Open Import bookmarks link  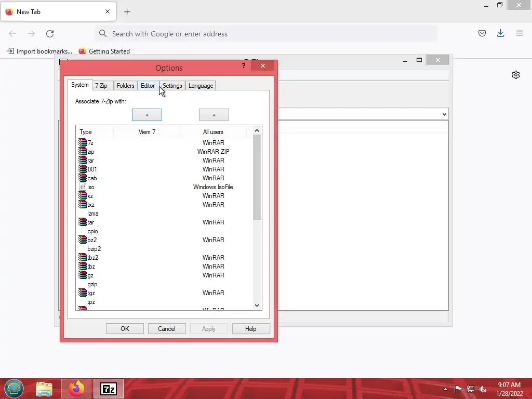39,51
